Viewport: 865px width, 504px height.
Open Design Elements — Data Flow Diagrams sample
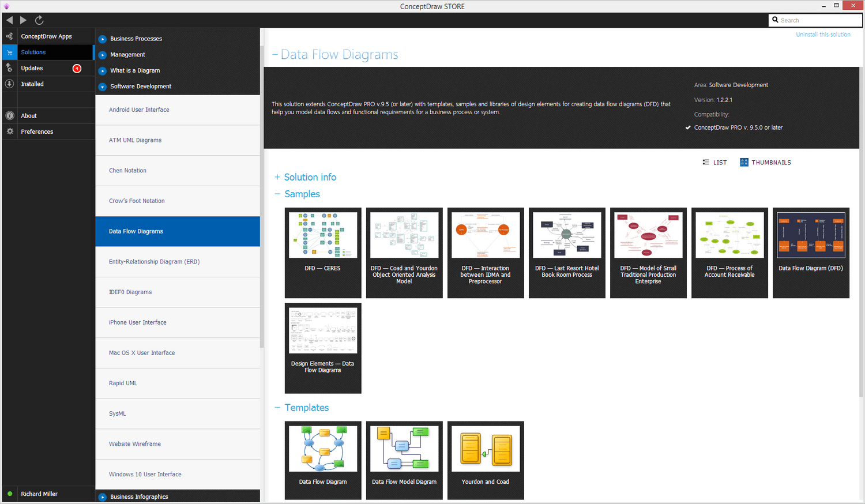pyautogui.click(x=323, y=348)
